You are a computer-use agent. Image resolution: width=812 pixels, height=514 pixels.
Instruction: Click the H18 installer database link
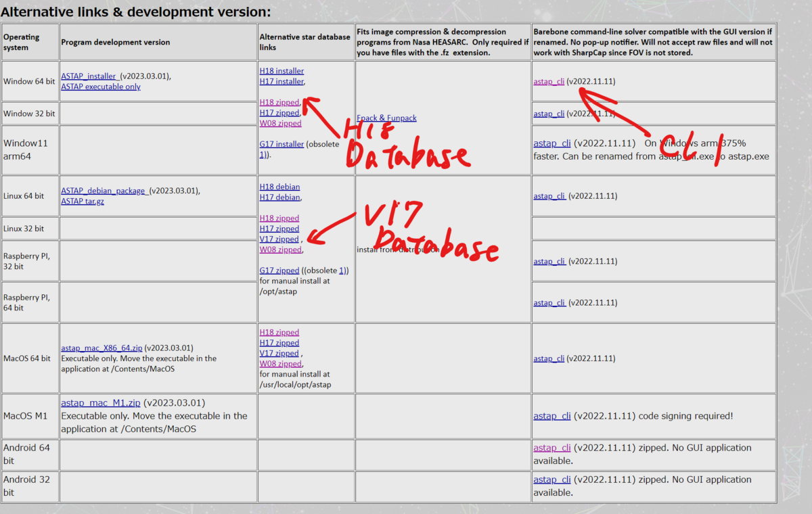[281, 71]
